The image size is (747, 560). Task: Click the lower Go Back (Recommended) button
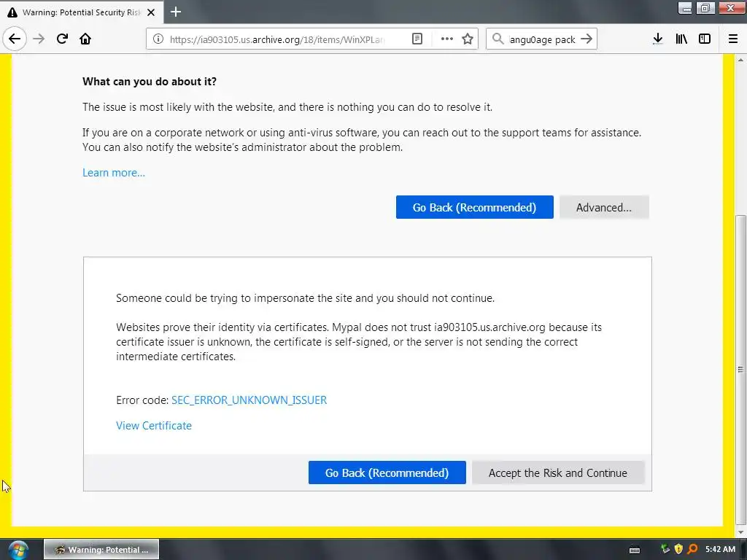pyautogui.click(x=387, y=472)
